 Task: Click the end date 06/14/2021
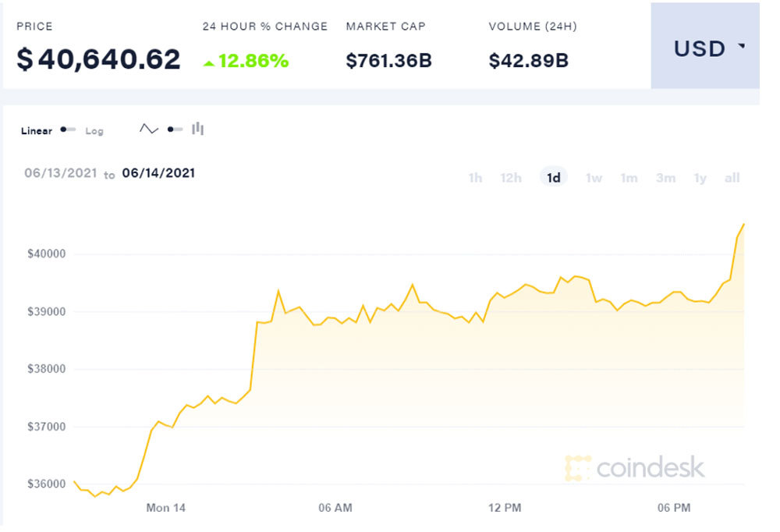158,173
